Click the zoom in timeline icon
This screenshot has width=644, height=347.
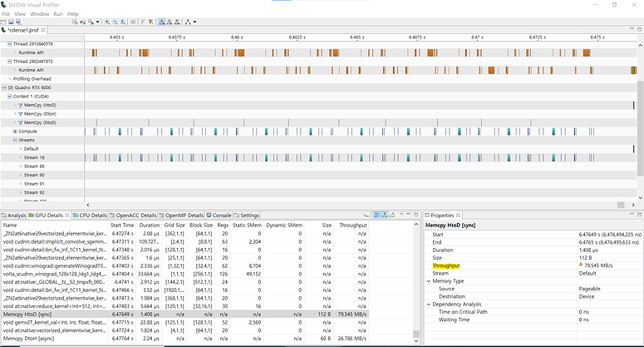107,21
